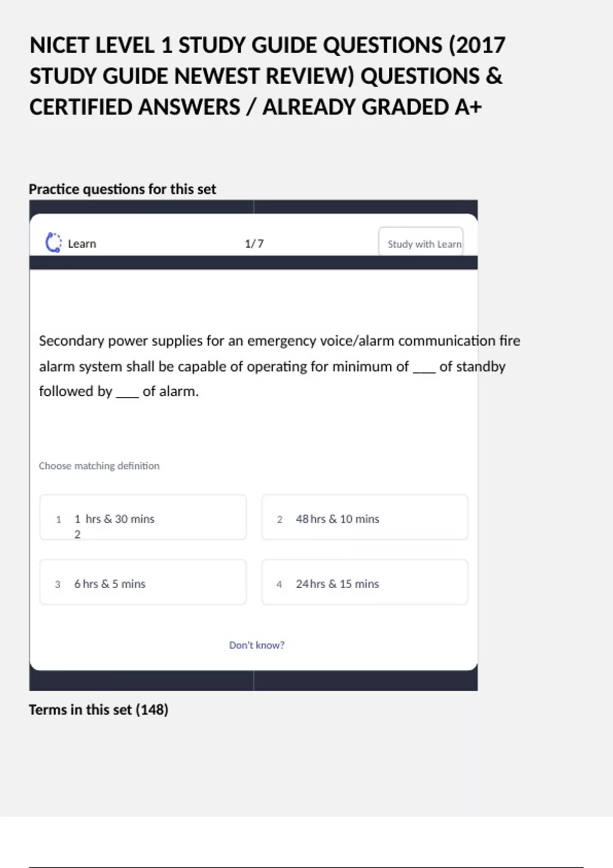Click the dark bar below the Learn header
The image size is (613, 868).
(253, 263)
